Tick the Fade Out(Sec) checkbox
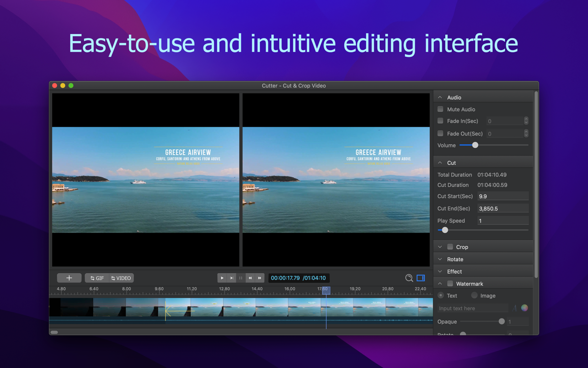Viewport: 588px width, 368px height. tap(440, 134)
